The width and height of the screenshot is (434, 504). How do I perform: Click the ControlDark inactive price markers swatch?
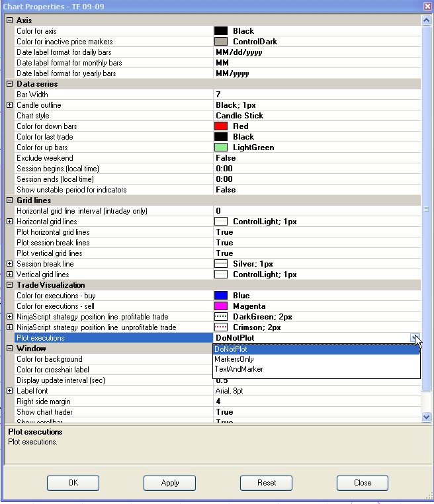point(221,42)
